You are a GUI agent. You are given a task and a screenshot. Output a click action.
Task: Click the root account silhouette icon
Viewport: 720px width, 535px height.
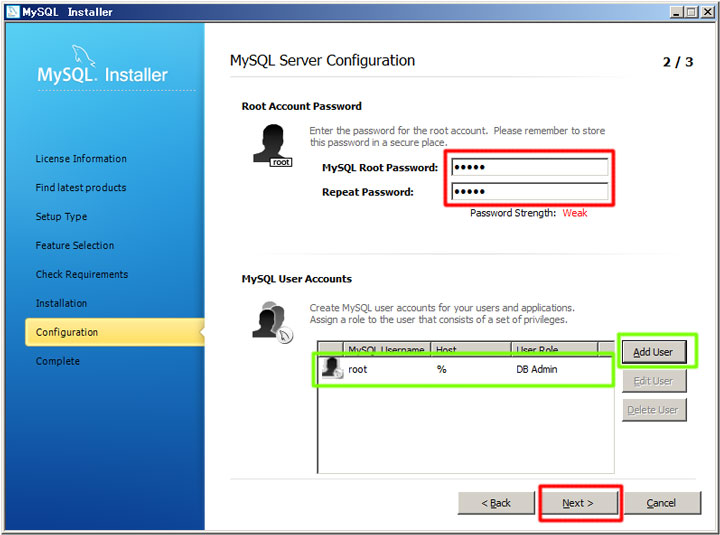(x=272, y=145)
